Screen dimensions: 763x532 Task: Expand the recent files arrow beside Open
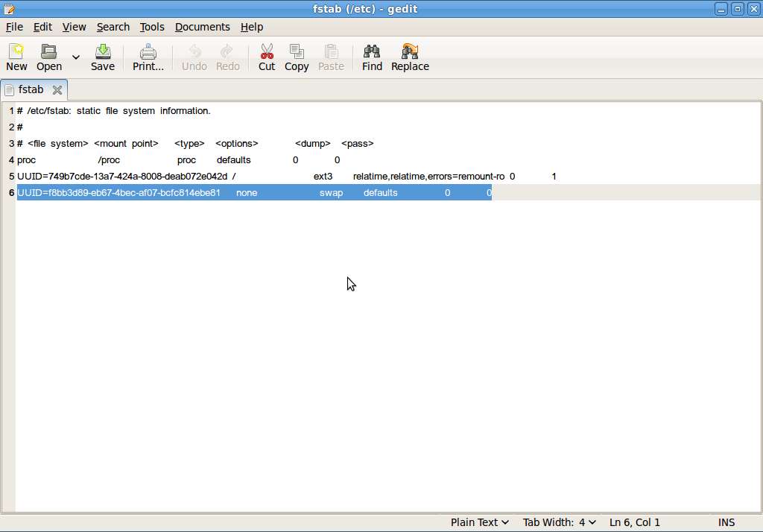coord(76,57)
